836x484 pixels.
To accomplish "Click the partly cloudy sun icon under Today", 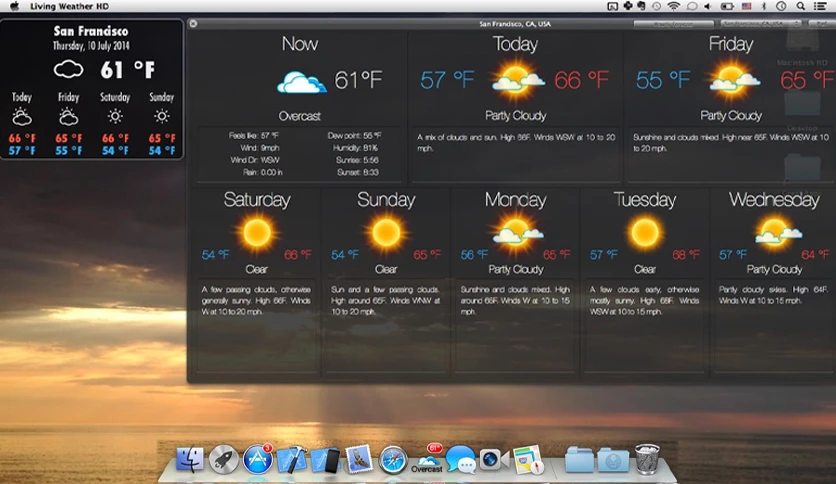I will click(x=516, y=80).
